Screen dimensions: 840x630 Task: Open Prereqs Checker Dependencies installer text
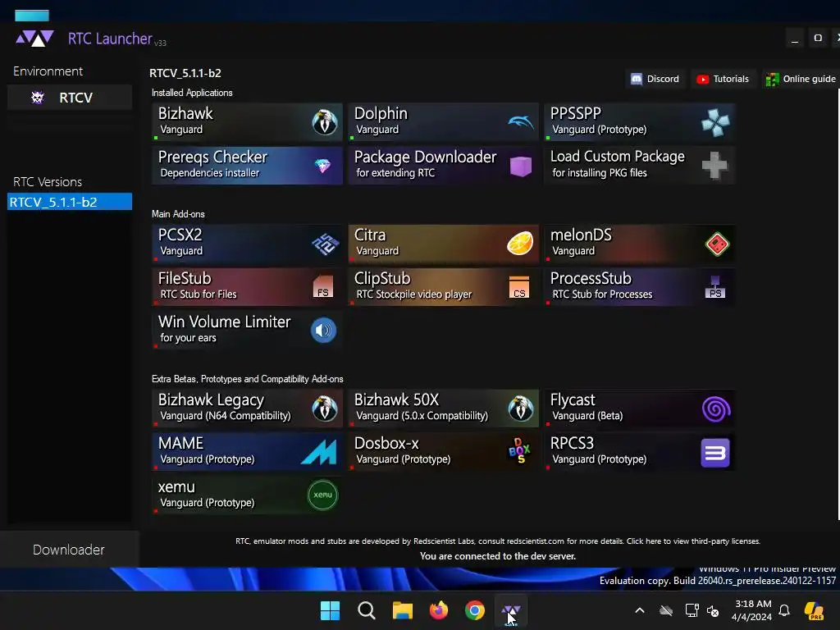click(x=209, y=173)
